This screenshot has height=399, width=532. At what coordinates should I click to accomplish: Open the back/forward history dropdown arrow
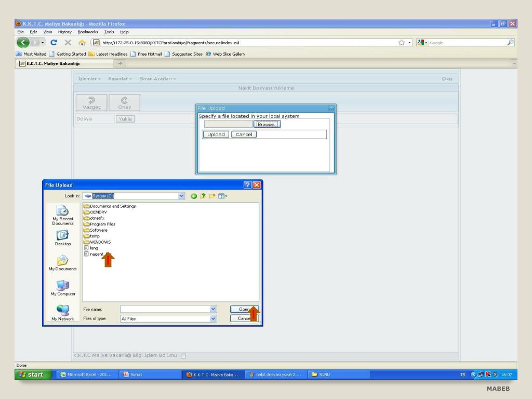(x=43, y=43)
